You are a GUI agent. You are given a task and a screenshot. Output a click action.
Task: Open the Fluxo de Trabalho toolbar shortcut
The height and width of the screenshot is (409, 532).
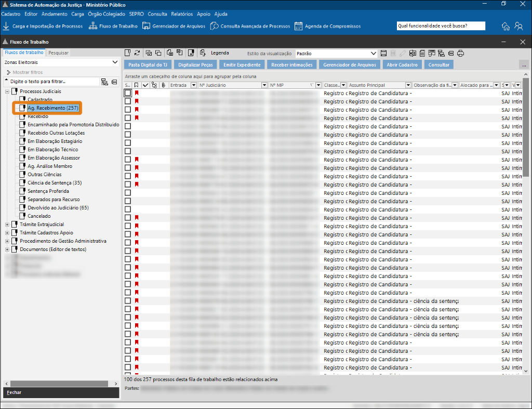point(113,26)
